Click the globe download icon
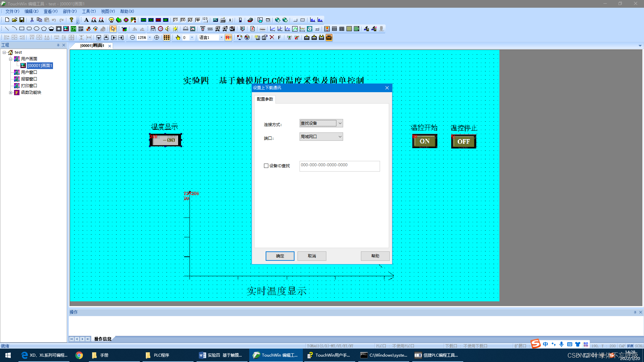Screen dimensions: 644x362 pos(277,20)
